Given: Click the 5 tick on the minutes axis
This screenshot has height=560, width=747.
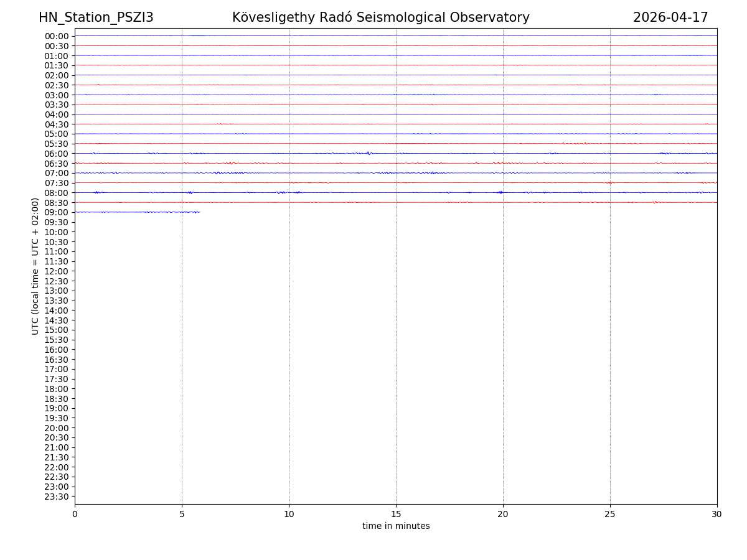Looking at the screenshot, I should pos(182,515).
